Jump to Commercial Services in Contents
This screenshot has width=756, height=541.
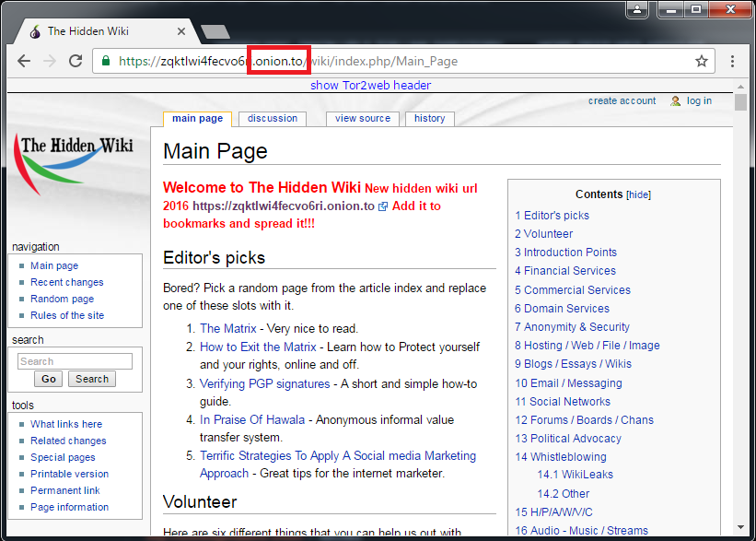[x=573, y=290]
